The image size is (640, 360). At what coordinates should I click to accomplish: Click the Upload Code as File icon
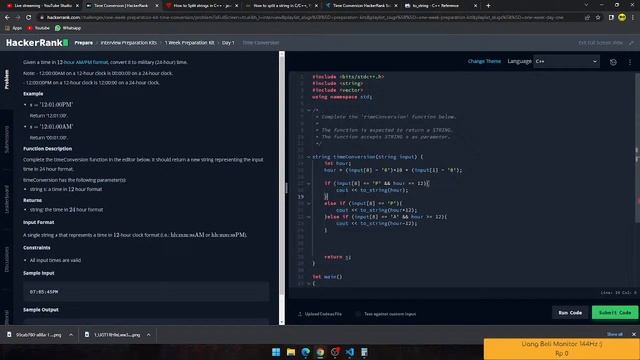coord(300,314)
